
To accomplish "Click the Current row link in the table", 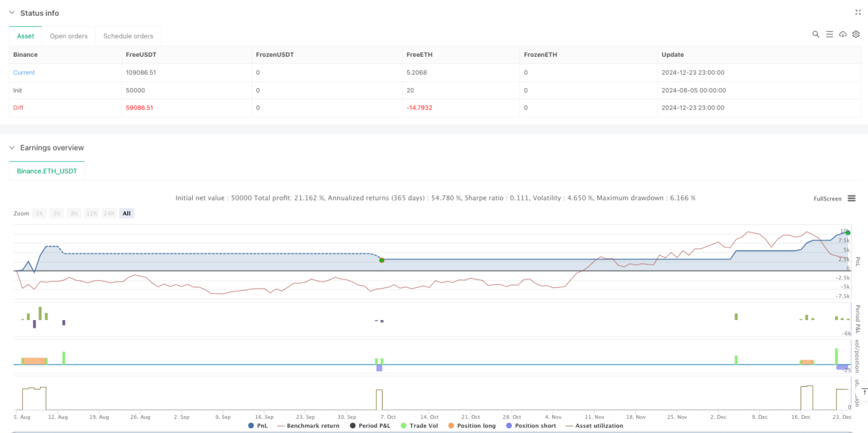I will tap(24, 72).
